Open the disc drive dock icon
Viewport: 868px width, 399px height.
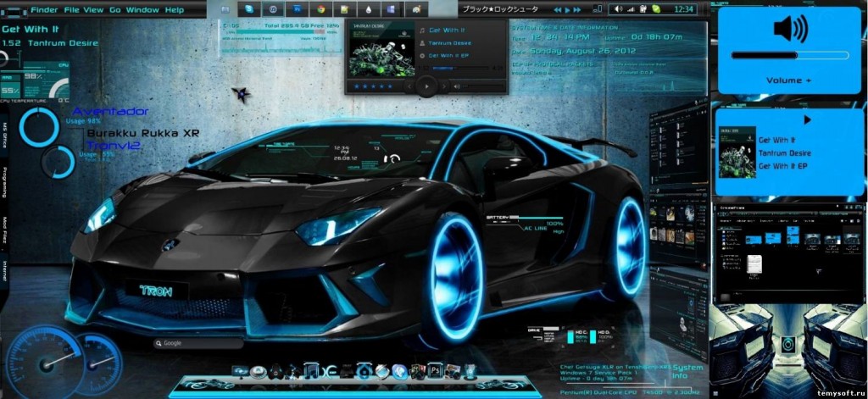pos(258,371)
